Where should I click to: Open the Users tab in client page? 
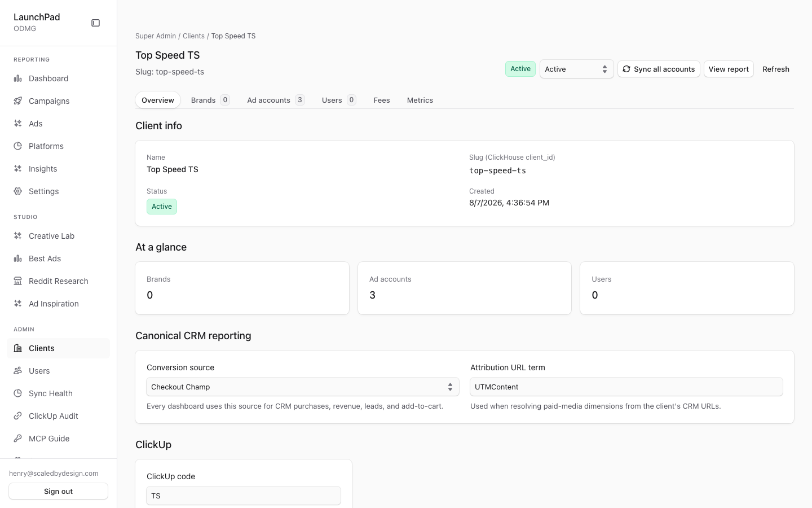point(339,100)
